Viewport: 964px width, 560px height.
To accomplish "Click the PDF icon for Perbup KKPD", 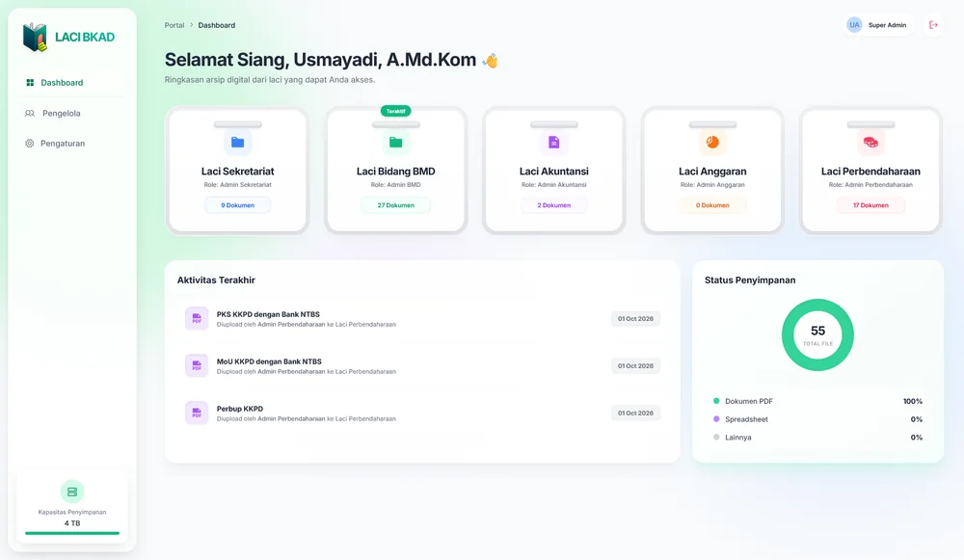I will [197, 413].
